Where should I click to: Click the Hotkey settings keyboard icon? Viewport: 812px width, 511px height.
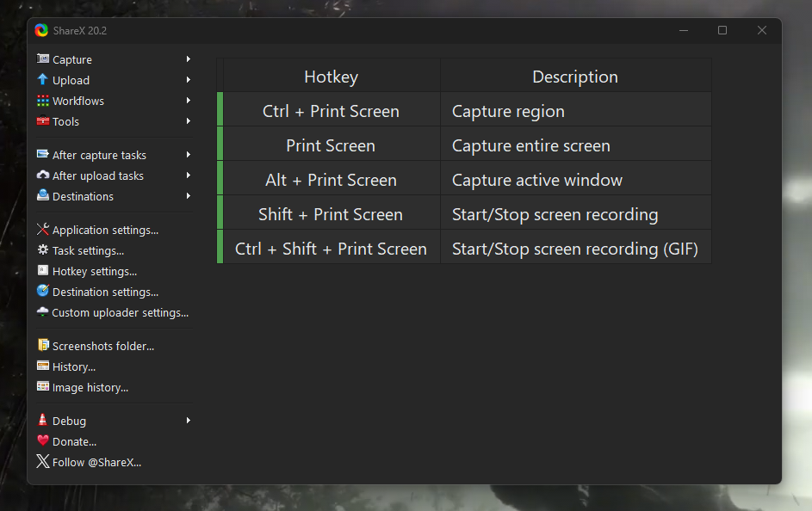43,270
